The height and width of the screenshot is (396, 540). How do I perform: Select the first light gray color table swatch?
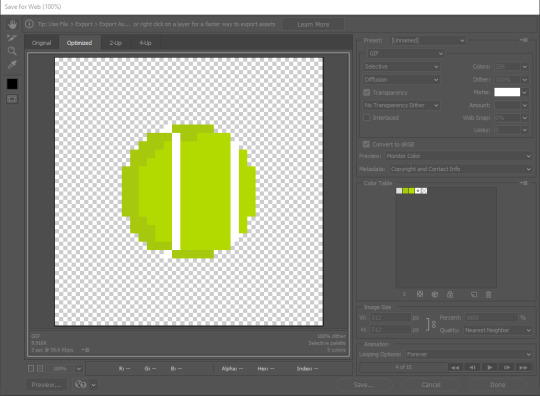[399, 191]
